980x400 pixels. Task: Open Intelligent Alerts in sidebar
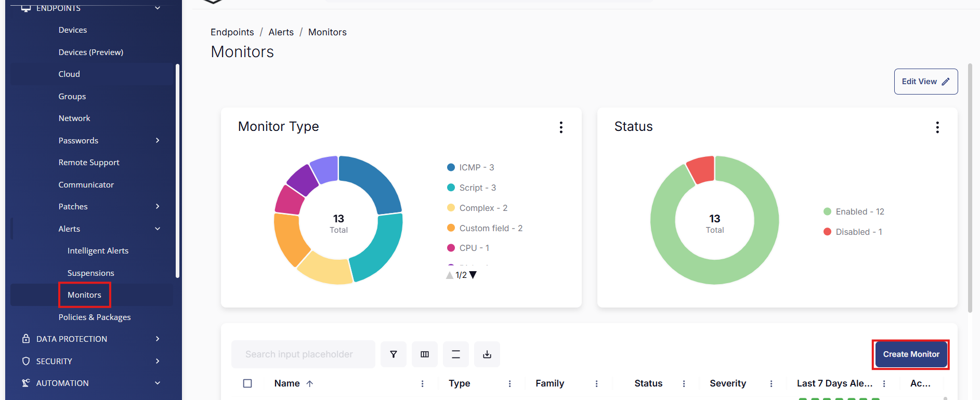coord(98,251)
